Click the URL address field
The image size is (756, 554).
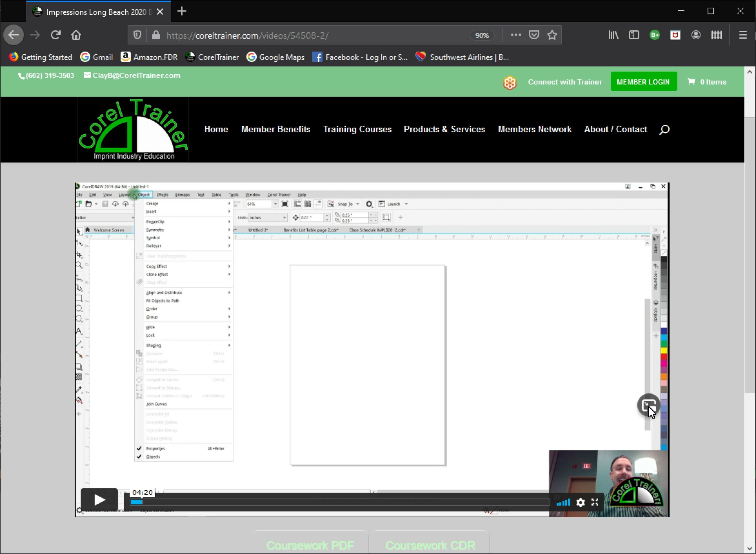coord(315,35)
